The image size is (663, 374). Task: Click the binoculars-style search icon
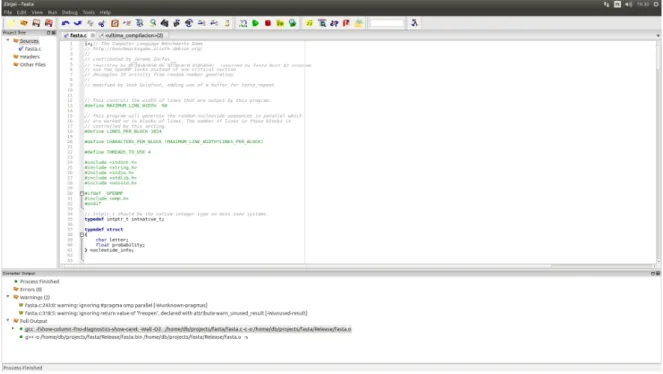pyautogui.click(x=164, y=23)
